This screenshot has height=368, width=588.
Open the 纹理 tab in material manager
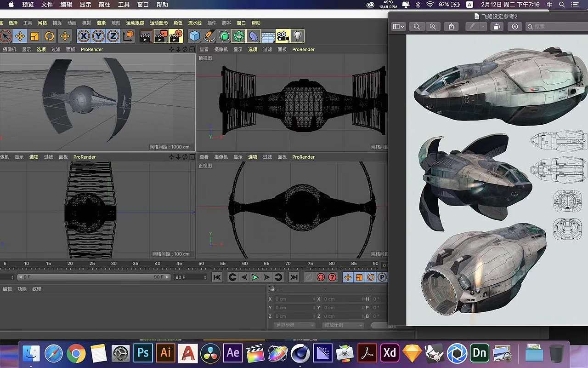pos(37,289)
